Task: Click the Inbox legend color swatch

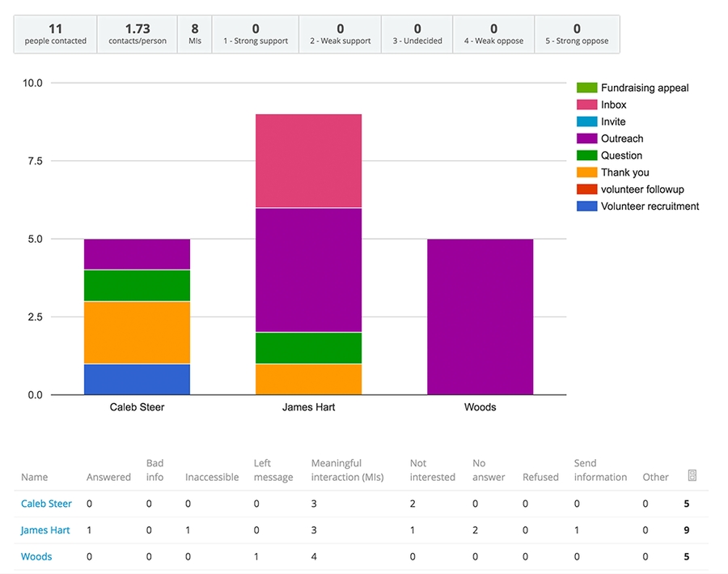Action: [586, 104]
